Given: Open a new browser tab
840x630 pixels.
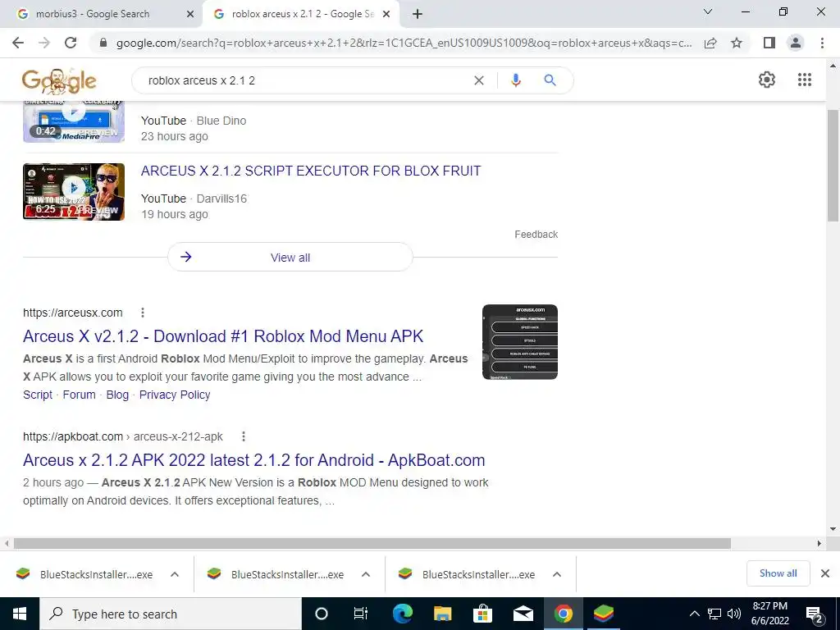Looking at the screenshot, I should (x=418, y=15).
